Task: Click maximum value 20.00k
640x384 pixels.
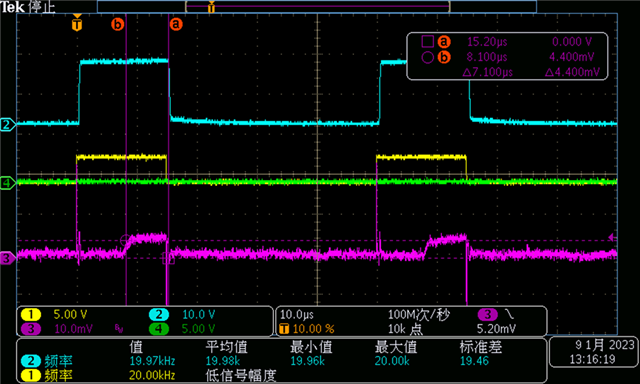Action: 392,361
